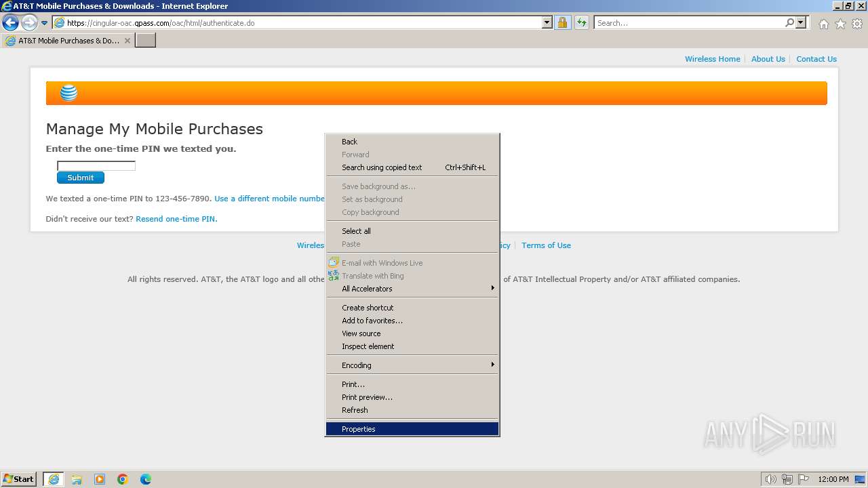The height and width of the screenshot is (488, 868).
Task: Open Google Chrome taskbar icon
Action: click(123, 479)
